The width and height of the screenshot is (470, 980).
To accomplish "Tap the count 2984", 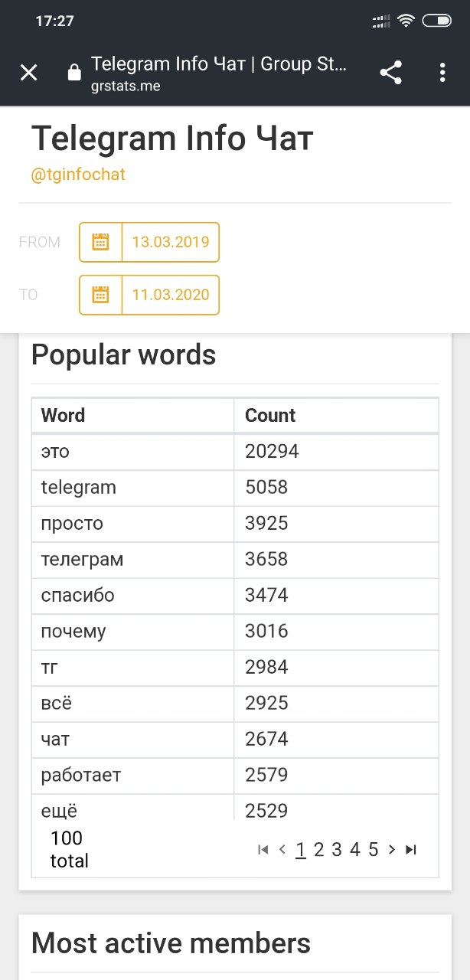I will (266, 668).
